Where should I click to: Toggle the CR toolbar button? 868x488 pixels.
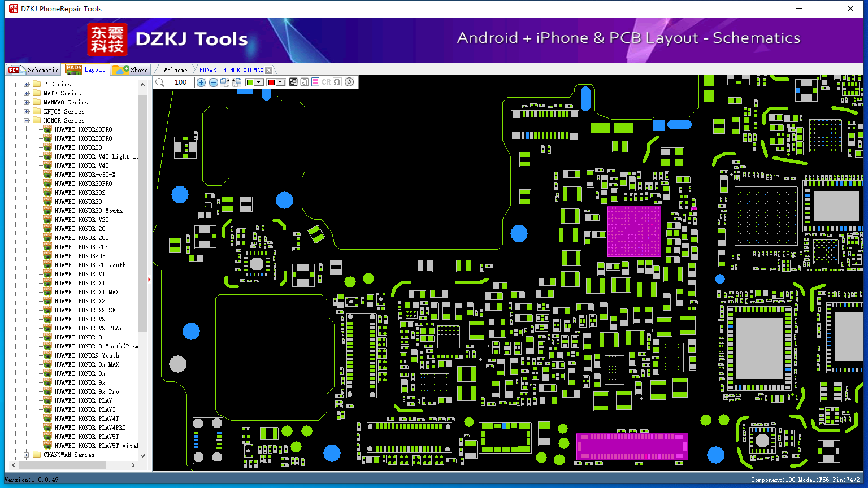coord(326,82)
